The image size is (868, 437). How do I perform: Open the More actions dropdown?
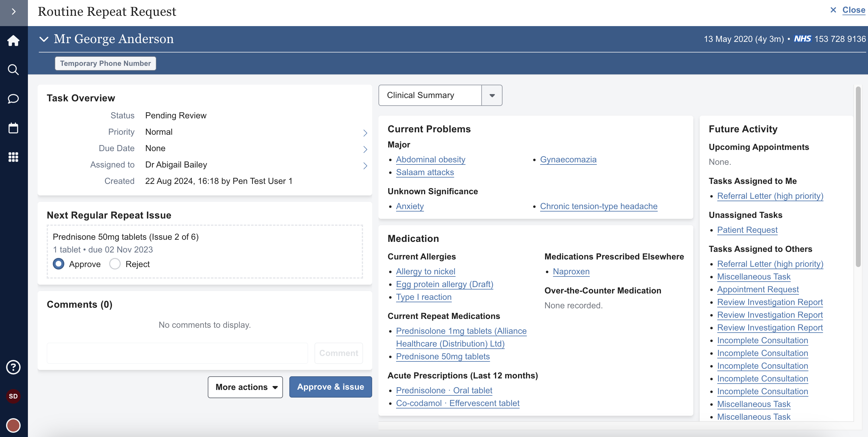coord(245,387)
